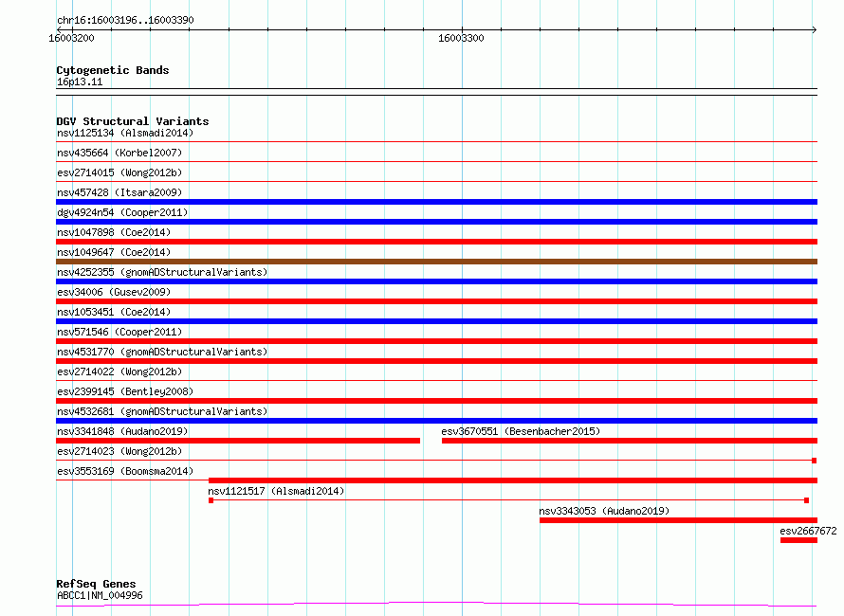This screenshot has height=616, width=844.
Task: Select the 16p13.11 band label
Action: pos(80,82)
